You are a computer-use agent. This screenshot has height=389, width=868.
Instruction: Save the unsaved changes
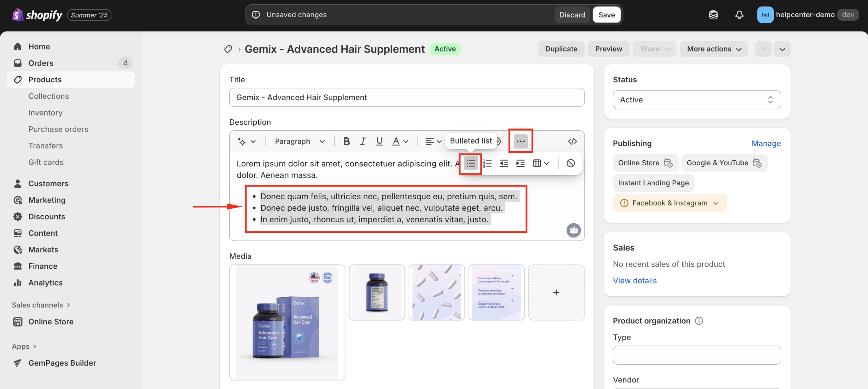[606, 15]
